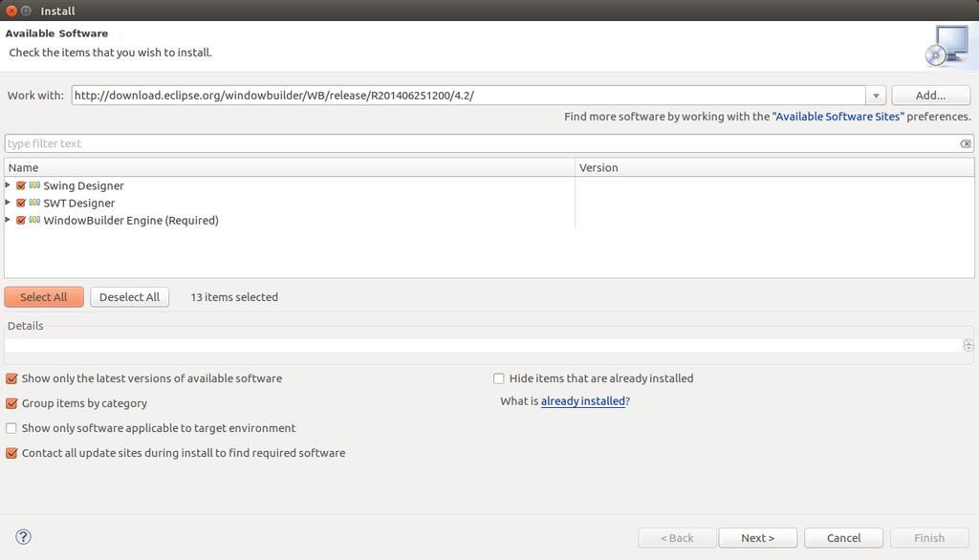Image resolution: width=979 pixels, height=560 pixels.
Task: Expand the SWT Designer tree node
Action: (8, 203)
